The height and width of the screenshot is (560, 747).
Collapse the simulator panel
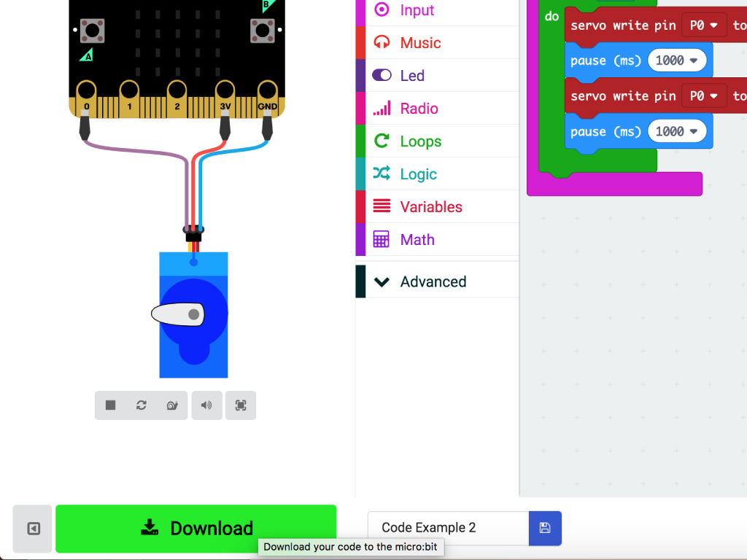33,529
